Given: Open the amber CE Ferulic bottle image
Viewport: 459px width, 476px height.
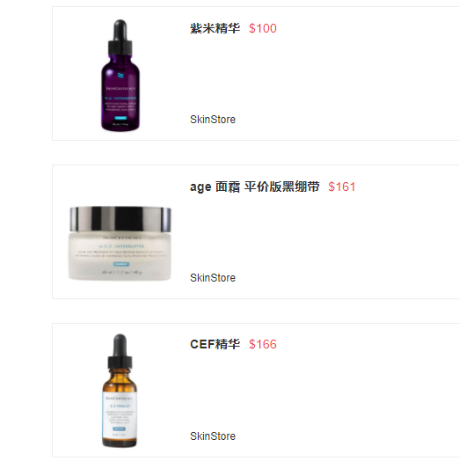Looking at the screenshot, I should click(x=120, y=391).
